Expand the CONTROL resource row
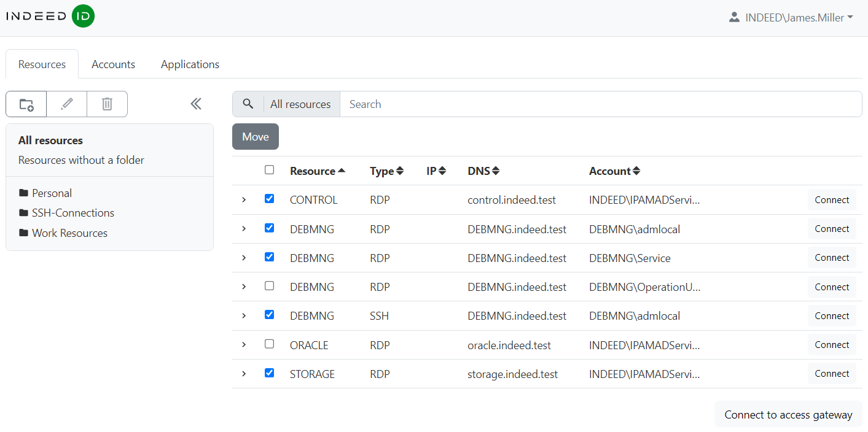The image size is (868, 432). 244,200
